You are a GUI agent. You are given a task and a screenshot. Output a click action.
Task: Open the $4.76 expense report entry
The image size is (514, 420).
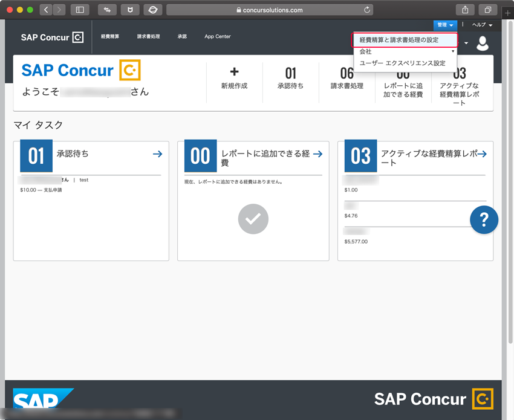pyautogui.click(x=351, y=216)
